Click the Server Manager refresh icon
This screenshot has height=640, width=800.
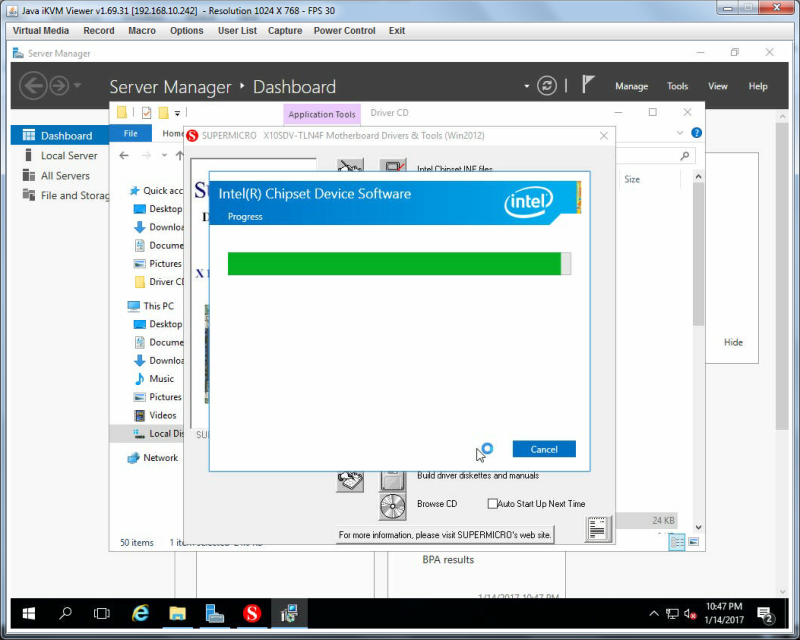tap(546, 86)
